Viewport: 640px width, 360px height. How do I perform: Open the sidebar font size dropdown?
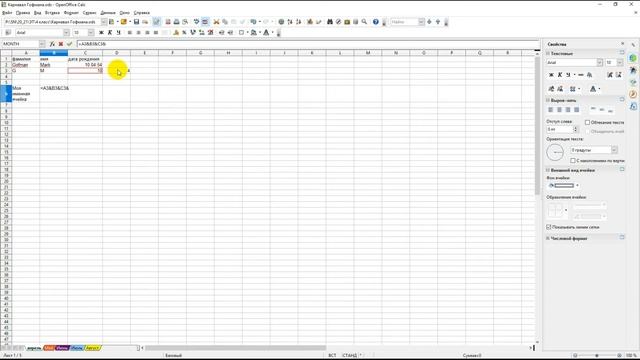tap(620, 62)
